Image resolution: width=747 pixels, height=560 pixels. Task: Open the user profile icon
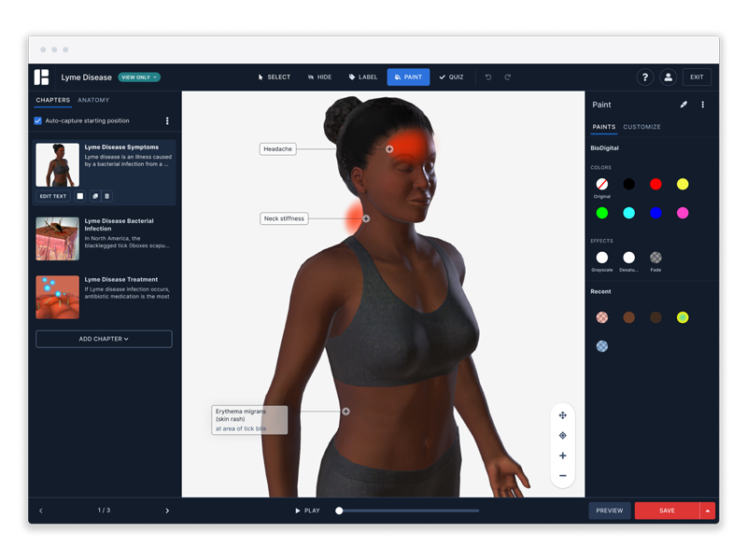coord(669,77)
